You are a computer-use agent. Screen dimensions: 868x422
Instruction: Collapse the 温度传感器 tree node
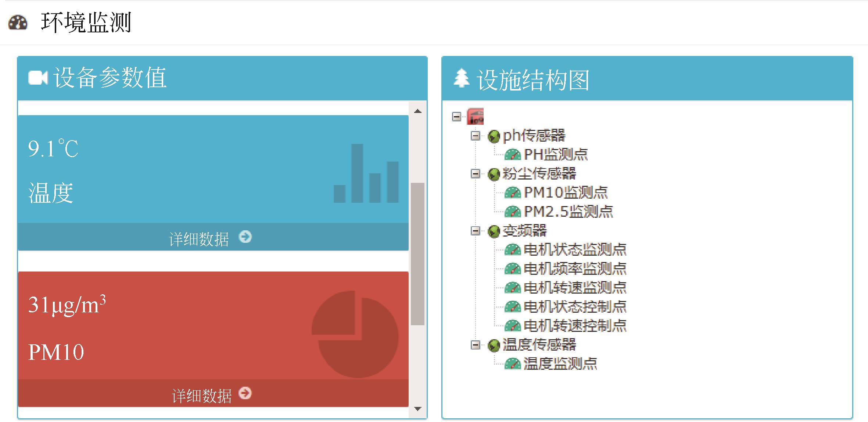[476, 345]
